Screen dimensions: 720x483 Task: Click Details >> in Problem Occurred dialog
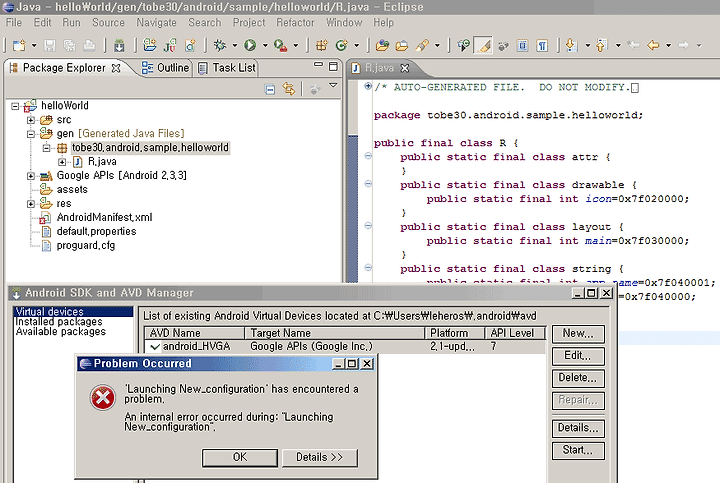pos(320,457)
